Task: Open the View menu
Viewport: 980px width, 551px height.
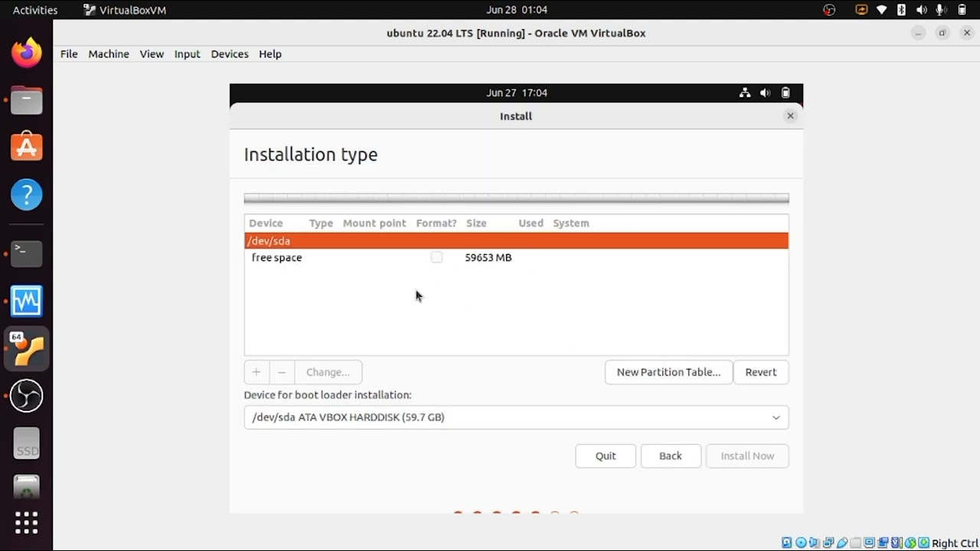Action: [x=152, y=54]
